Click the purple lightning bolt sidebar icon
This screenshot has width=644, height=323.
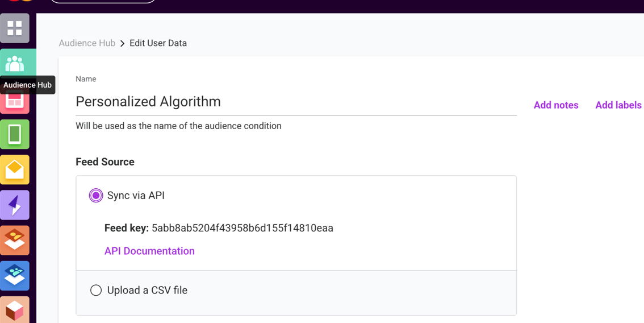tap(15, 205)
